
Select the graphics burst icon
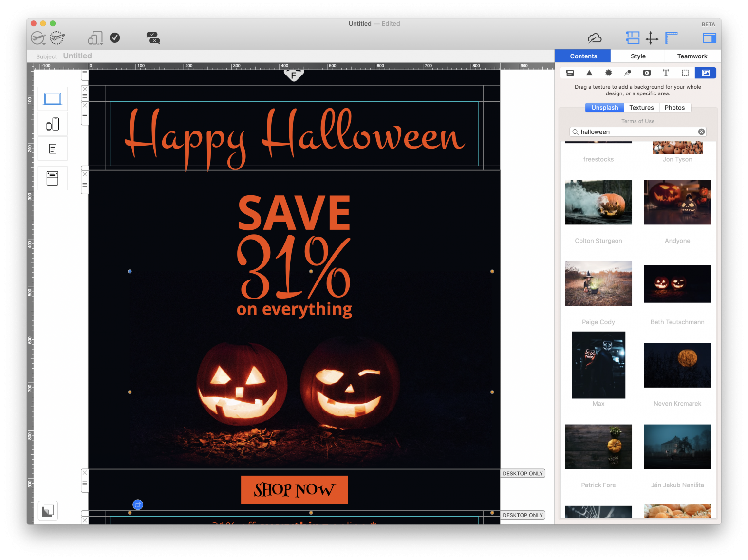click(608, 73)
